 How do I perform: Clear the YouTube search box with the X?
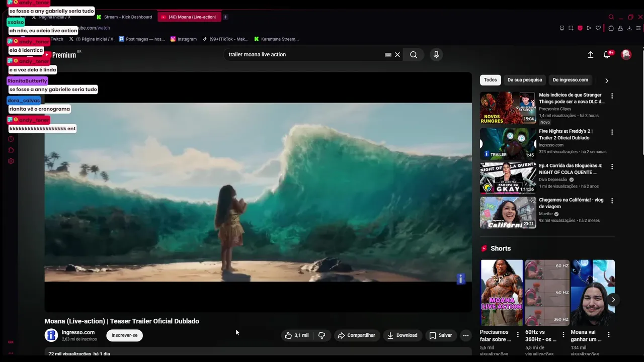pyautogui.click(x=397, y=54)
